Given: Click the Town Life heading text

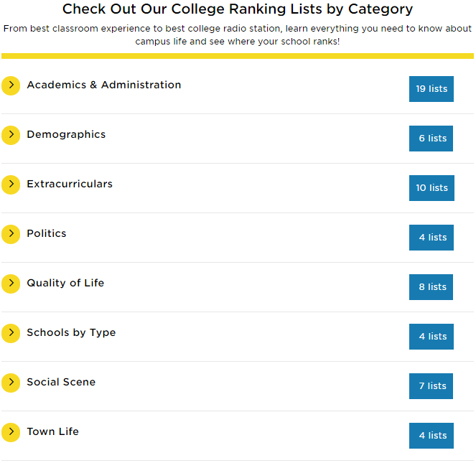Looking at the screenshot, I should tap(52, 431).
